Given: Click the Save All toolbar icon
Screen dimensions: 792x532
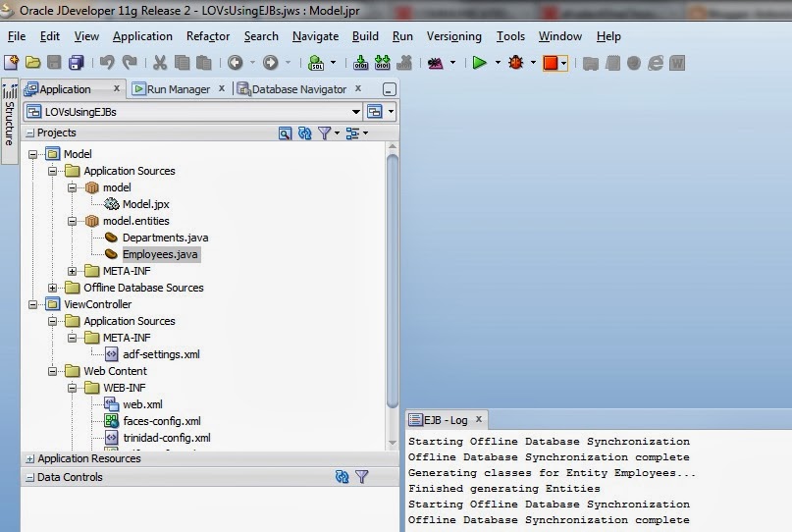Looking at the screenshot, I should [77, 63].
